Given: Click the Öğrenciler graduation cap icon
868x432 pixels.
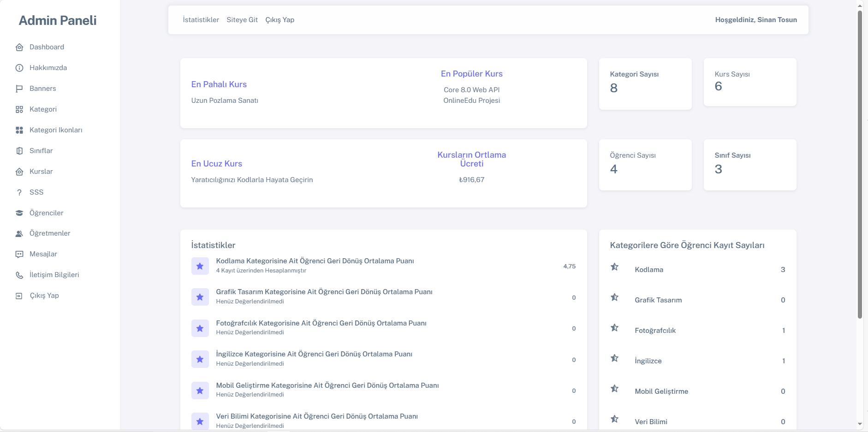Looking at the screenshot, I should (x=19, y=213).
